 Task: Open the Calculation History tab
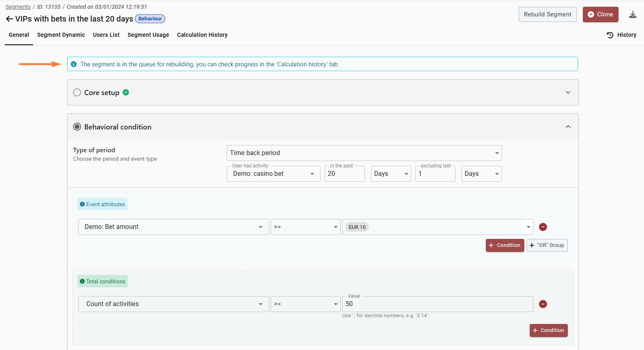click(202, 35)
